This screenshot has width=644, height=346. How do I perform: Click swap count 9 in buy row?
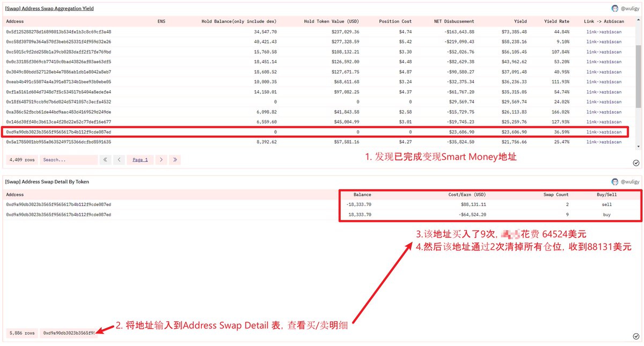point(567,215)
